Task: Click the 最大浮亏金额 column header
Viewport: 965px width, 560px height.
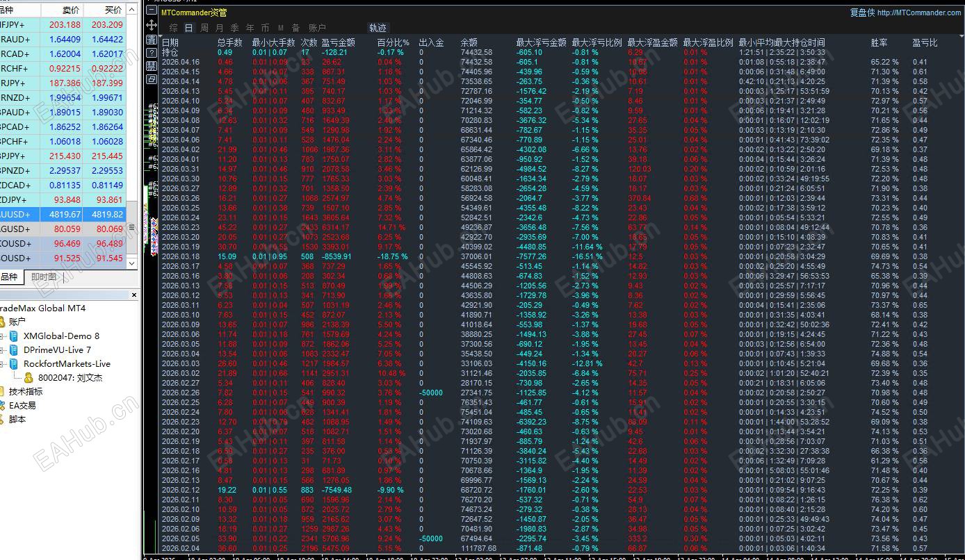Action: [541, 42]
